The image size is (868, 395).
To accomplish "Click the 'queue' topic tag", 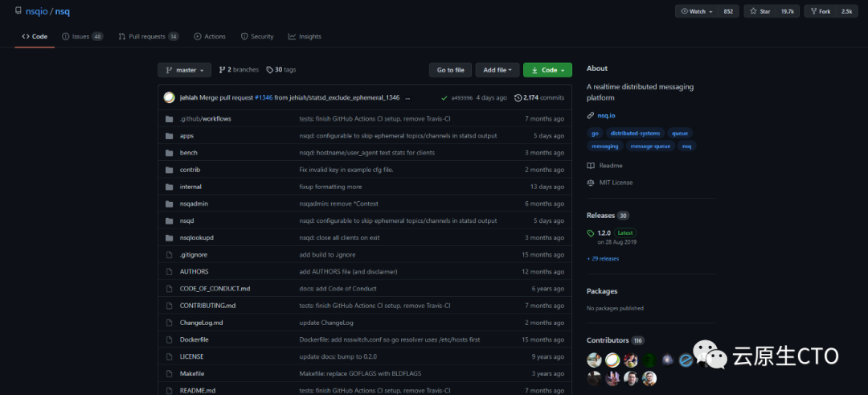I will [680, 134].
